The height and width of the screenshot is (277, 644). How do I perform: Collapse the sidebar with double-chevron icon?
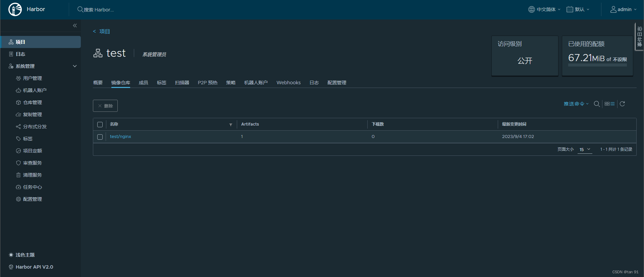click(x=75, y=26)
